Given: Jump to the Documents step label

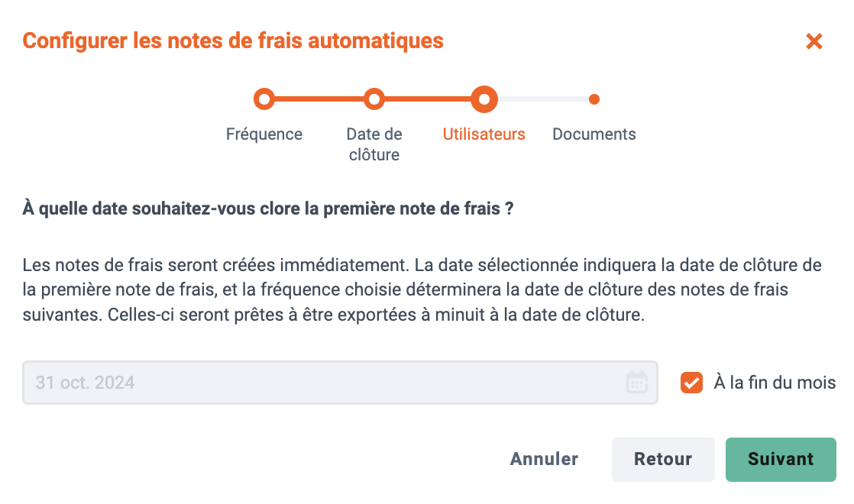Looking at the screenshot, I should 594,134.
